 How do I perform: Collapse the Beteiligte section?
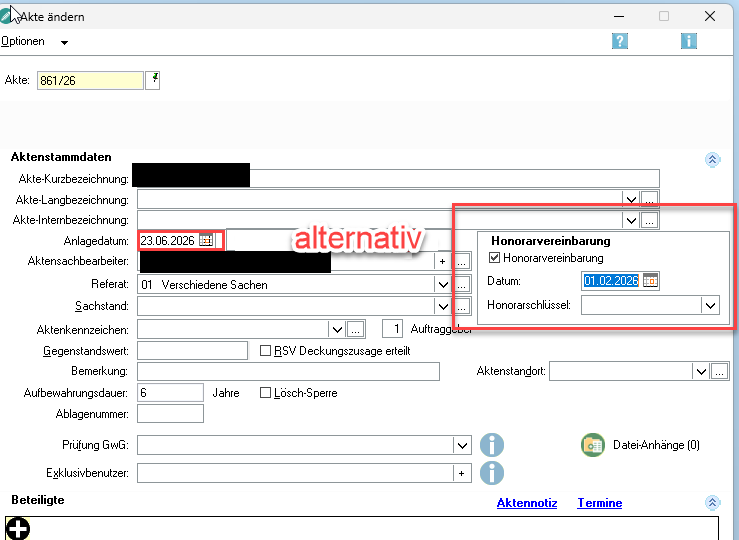(x=712, y=503)
